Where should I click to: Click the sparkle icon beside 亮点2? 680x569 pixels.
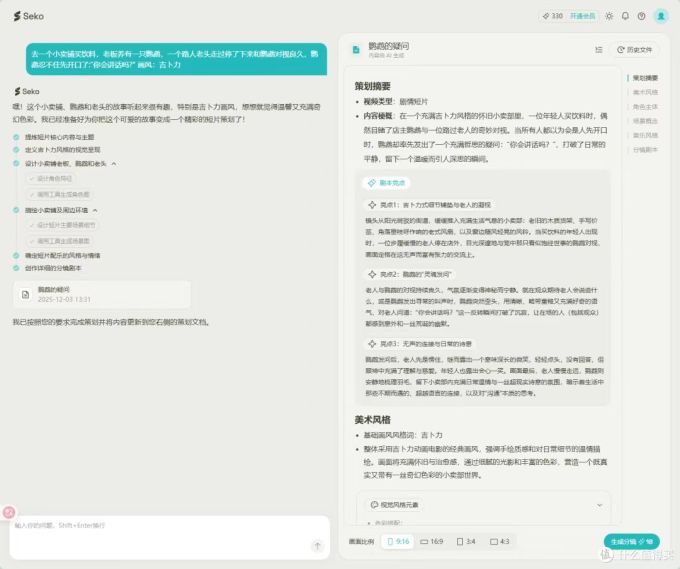[x=372, y=274]
